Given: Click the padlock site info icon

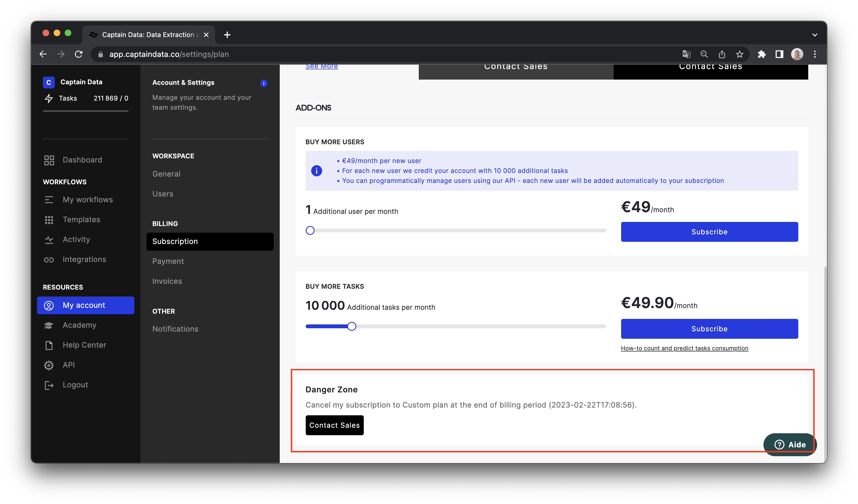Looking at the screenshot, I should pyautogui.click(x=100, y=54).
